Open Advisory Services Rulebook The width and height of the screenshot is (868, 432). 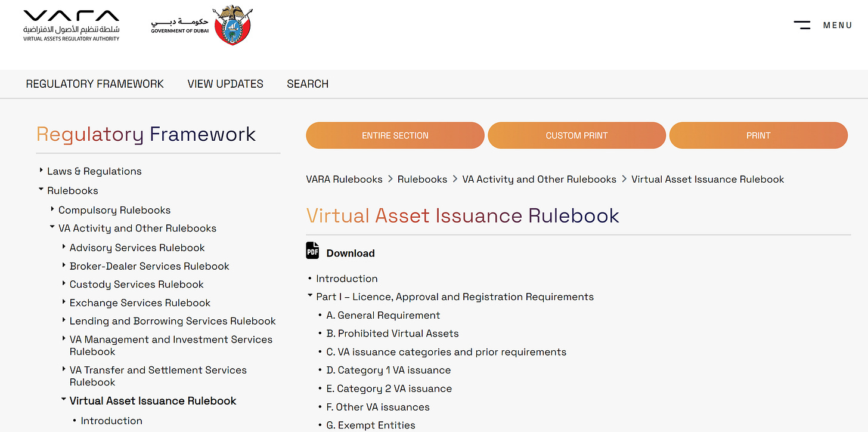tap(137, 248)
